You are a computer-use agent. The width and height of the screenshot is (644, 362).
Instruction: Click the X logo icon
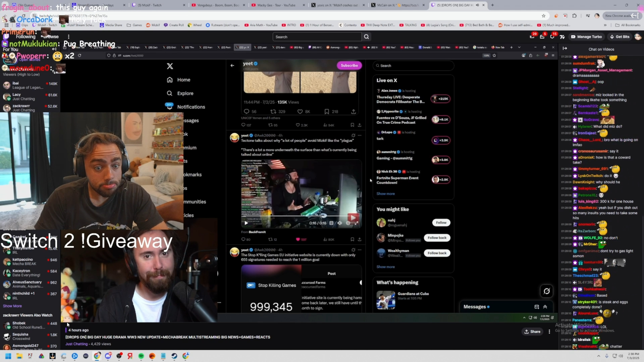pyautogui.click(x=170, y=66)
